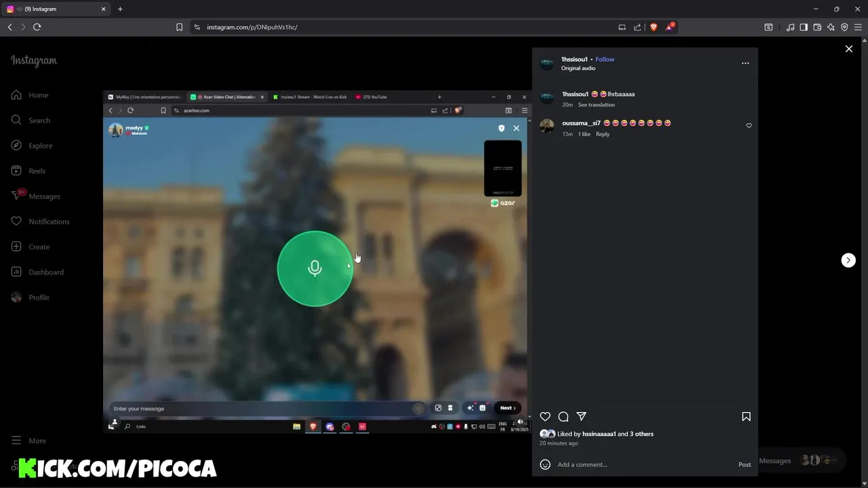
Task: Open post options three-dot menu
Action: coord(745,63)
